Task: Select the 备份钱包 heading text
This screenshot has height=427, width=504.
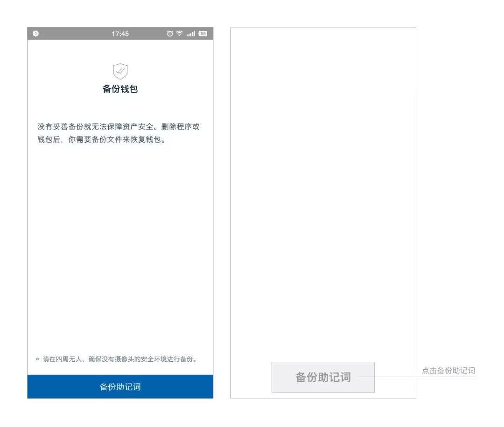Action: point(120,89)
